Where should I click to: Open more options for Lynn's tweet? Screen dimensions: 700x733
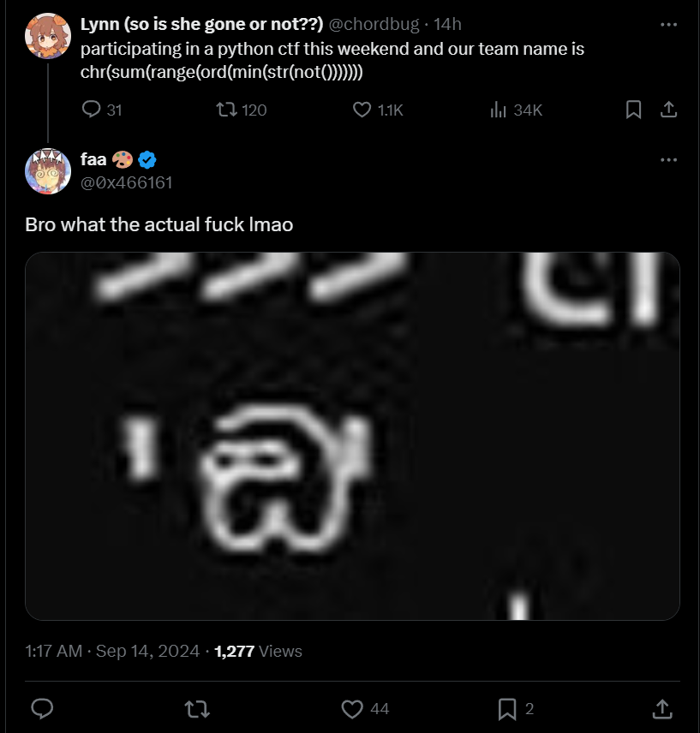(668, 25)
